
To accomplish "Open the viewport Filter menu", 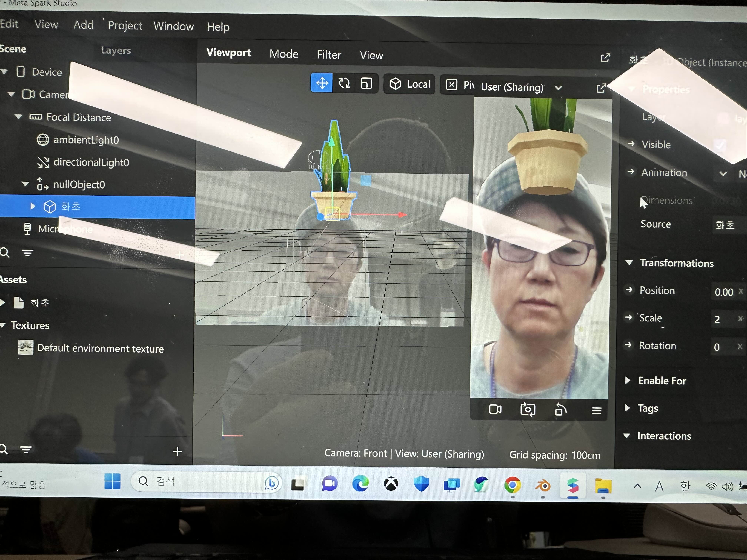I will 329,55.
